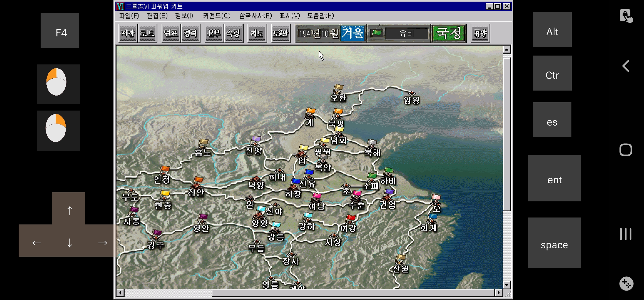Tap the Alt overlay key
644x300 pixels.
(x=552, y=29)
